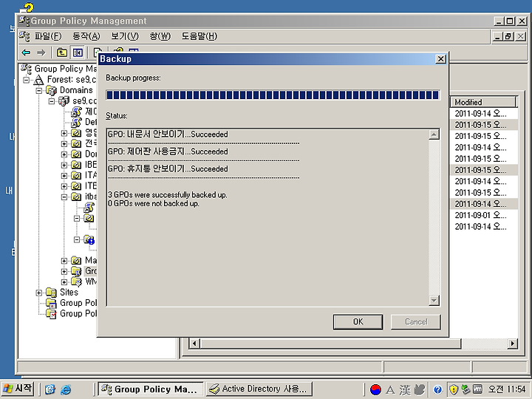Click the Back arrow toolbar icon
Viewport: 532px width, 399px height.
[26, 52]
